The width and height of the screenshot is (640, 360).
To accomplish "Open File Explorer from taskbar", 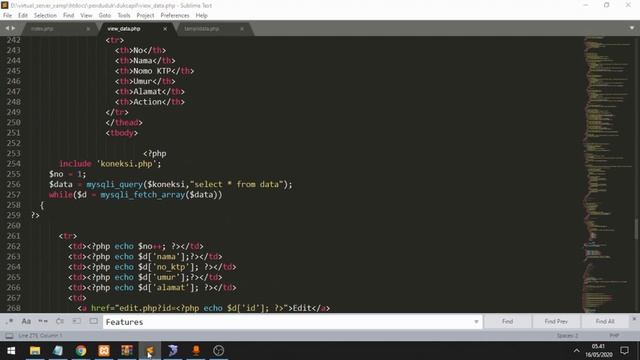I will coord(35,351).
